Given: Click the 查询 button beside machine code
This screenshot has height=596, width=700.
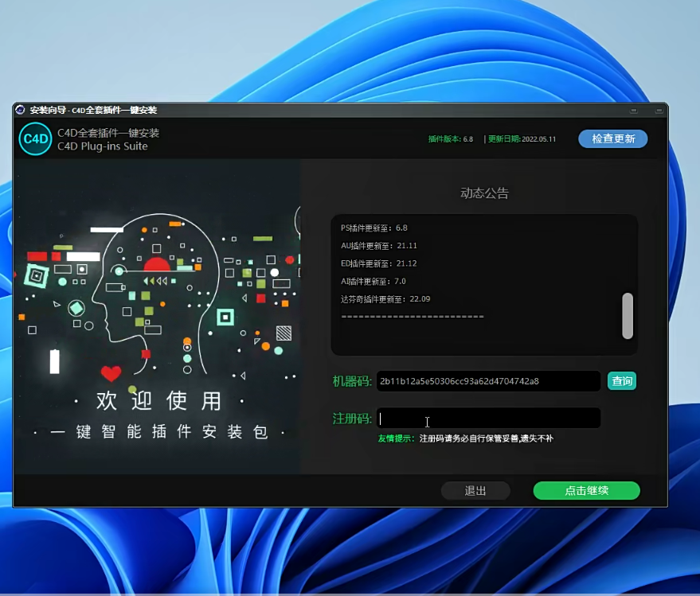Looking at the screenshot, I should (622, 381).
